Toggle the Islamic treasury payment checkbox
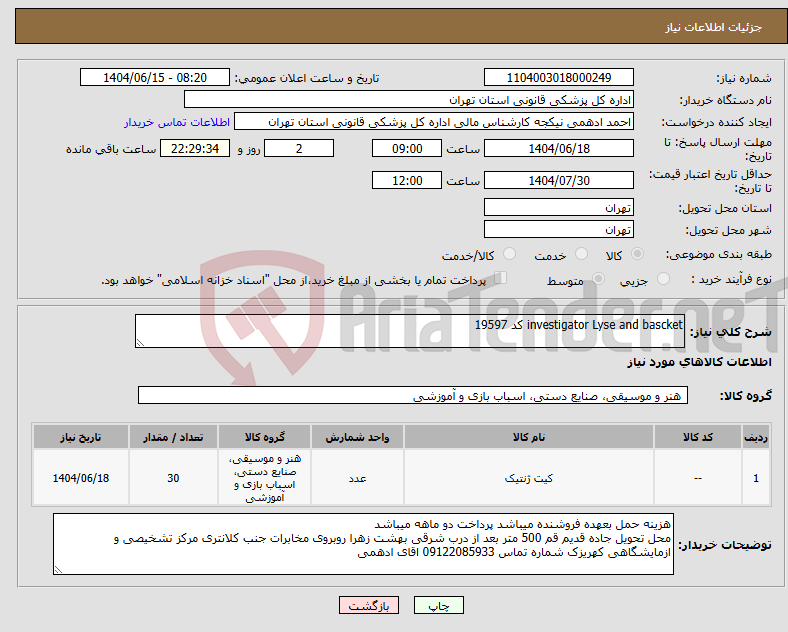 click(x=501, y=278)
